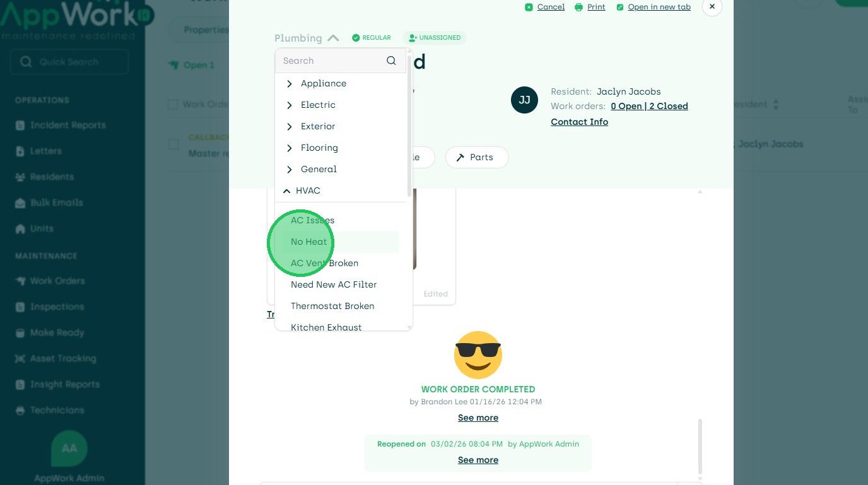Select Need New AC Filter

point(334,284)
